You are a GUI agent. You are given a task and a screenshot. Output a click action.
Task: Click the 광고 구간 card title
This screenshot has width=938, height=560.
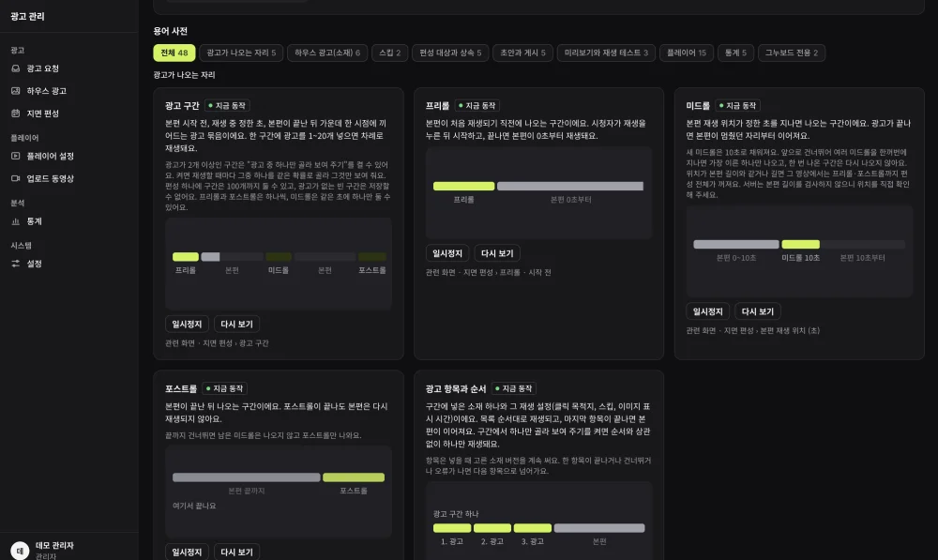pos(183,106)
